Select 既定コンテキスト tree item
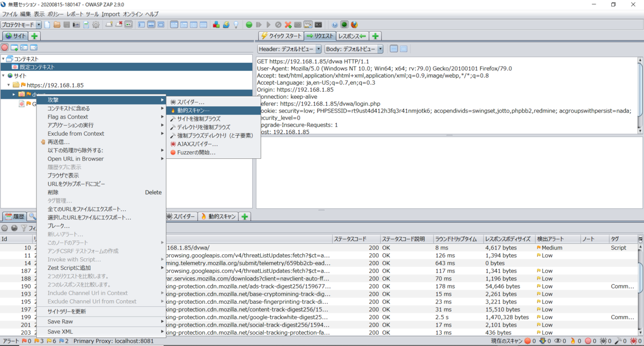This screenshot has height=346, width=644. tap(37, 68)
